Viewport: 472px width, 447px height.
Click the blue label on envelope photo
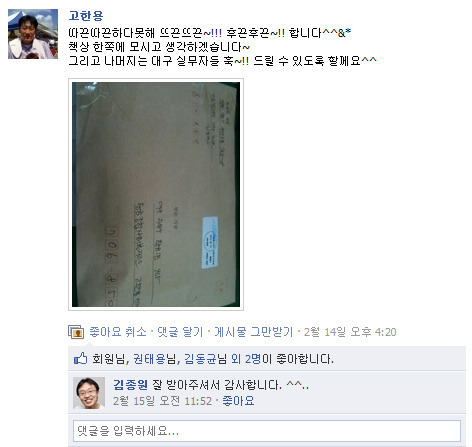pyautogui.click(x=210, y=242)
